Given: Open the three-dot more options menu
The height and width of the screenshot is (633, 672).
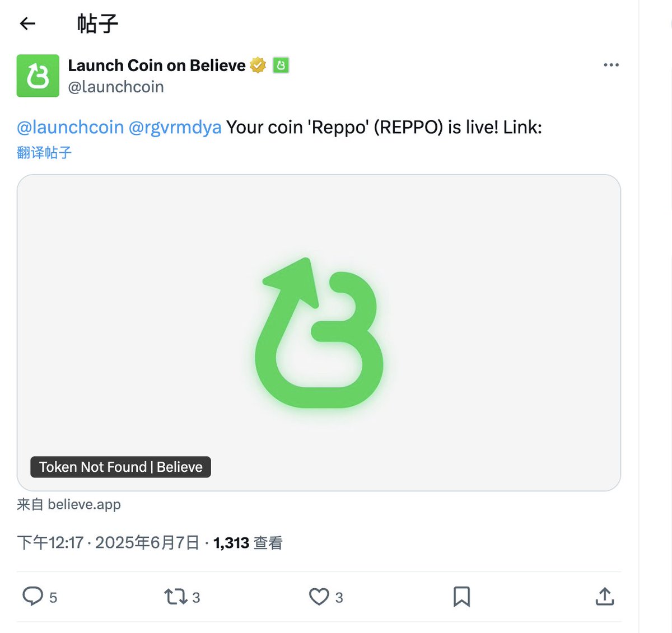Looking at the screenshot, I should tap(611, 65).
